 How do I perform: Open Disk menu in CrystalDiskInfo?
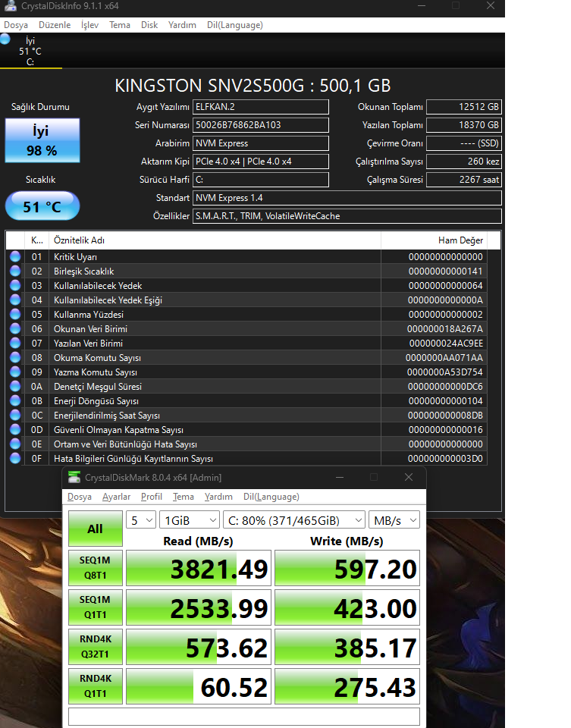(x=149, y=25)
